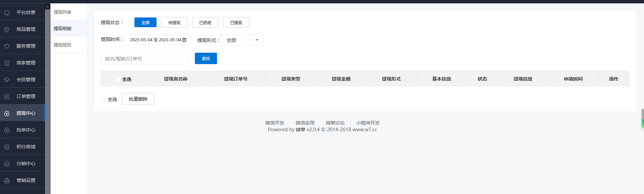
Task: Filter status by 已提现
Action: pyautogui.click(x=236, y=22)
